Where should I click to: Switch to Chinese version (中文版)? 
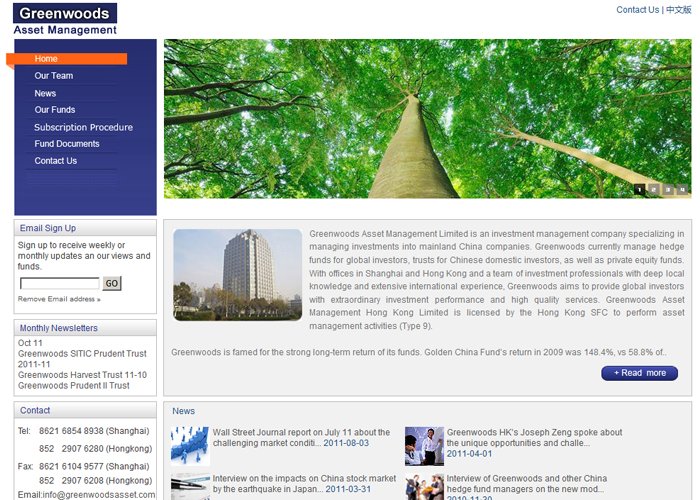tap(679, 10)
